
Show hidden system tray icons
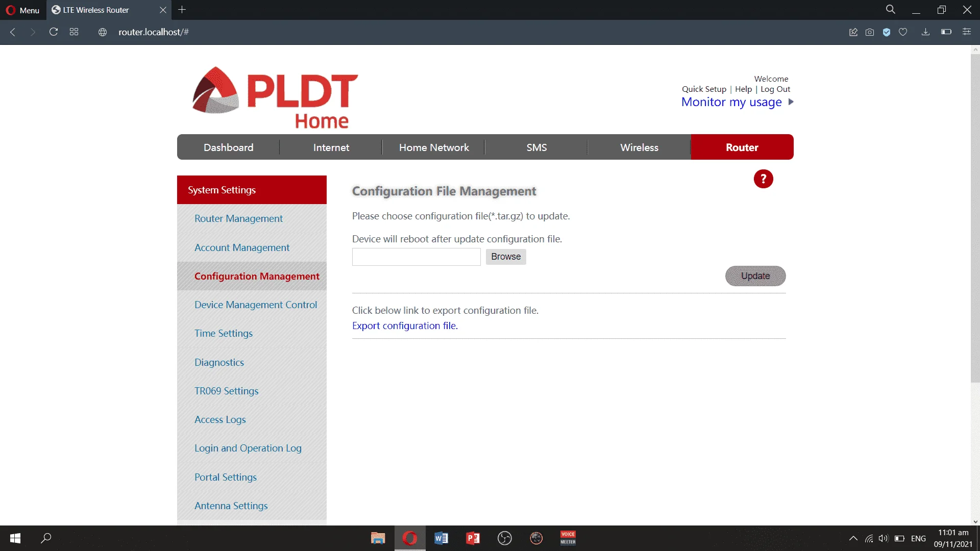pos(853,538)
